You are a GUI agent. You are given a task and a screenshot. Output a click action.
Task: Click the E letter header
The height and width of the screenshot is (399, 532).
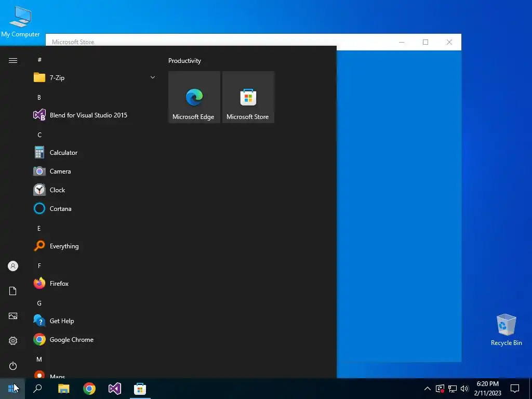(39, 229)
